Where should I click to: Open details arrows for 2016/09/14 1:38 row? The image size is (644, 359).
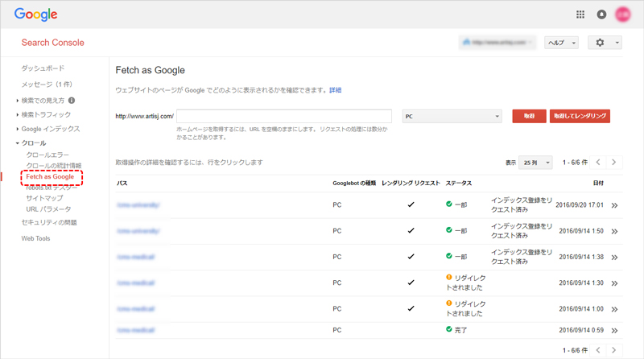[x=614, y=257]
